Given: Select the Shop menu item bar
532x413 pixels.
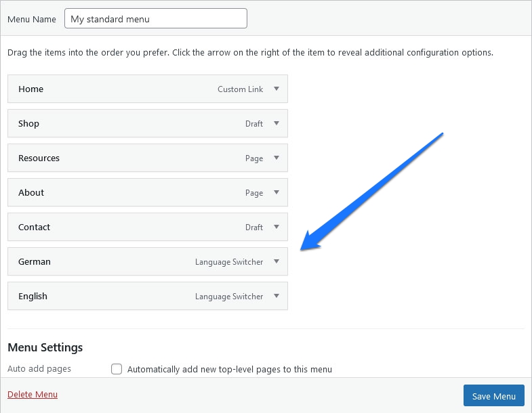Looking at the screenshot, I should [x=148, y=123].
